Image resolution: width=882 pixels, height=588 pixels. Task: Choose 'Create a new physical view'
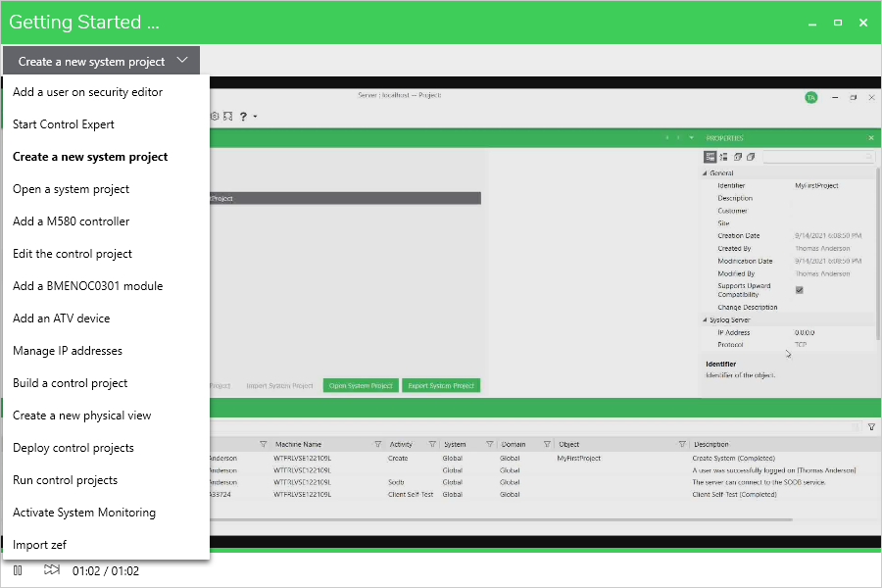(82, 416)
